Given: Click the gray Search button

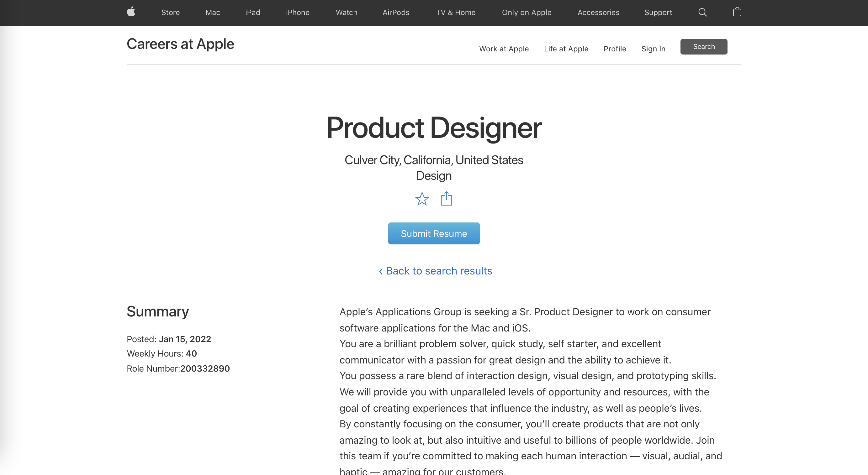Looking at the screenshot, I should click(x=704, y=46).
